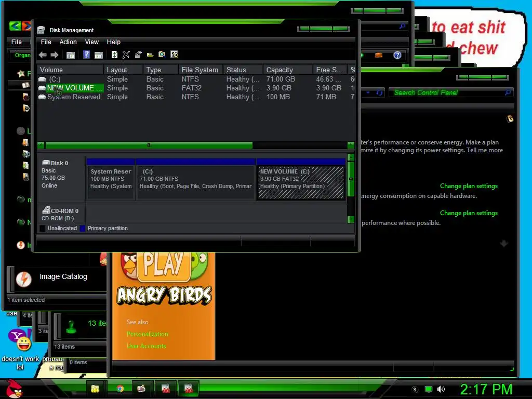532x399 pixels.
Task: Open the File menu of the back Explorer window
Action: pos(16,42)
